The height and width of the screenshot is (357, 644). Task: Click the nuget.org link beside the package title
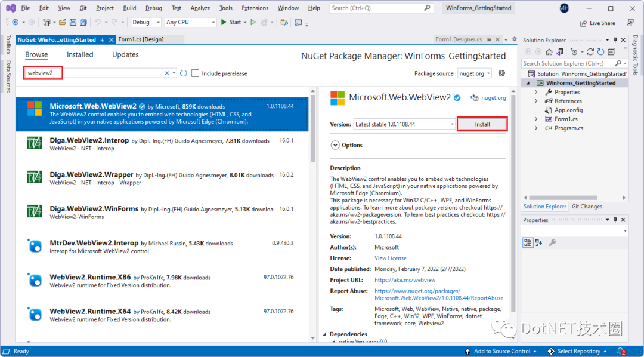tap(493, 98)
